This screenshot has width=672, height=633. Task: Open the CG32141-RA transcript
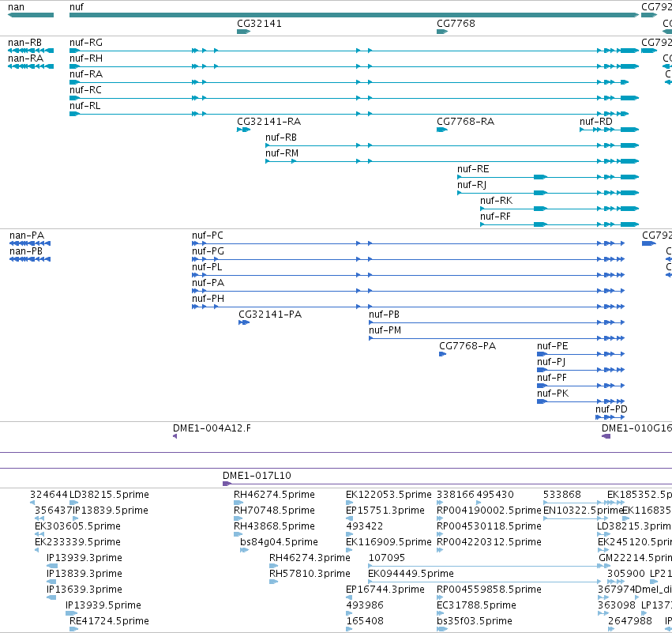pos(268,122)
